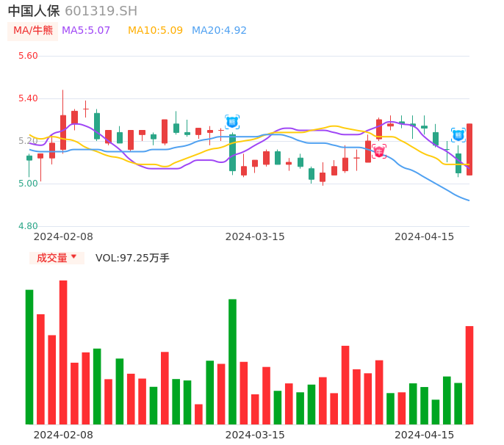
Task: Click the last red candlestick on the right
Action: point(469,149)
